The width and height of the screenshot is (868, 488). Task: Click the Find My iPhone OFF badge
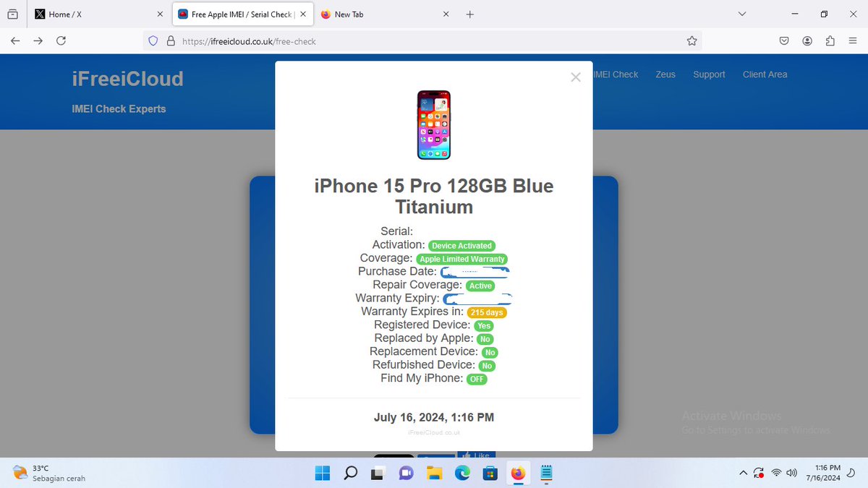pos(477,379)
